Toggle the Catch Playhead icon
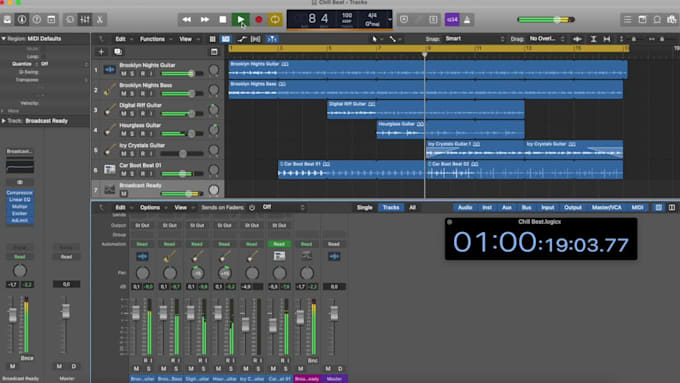Screen dimensions: 680x383 pos(272,39)
